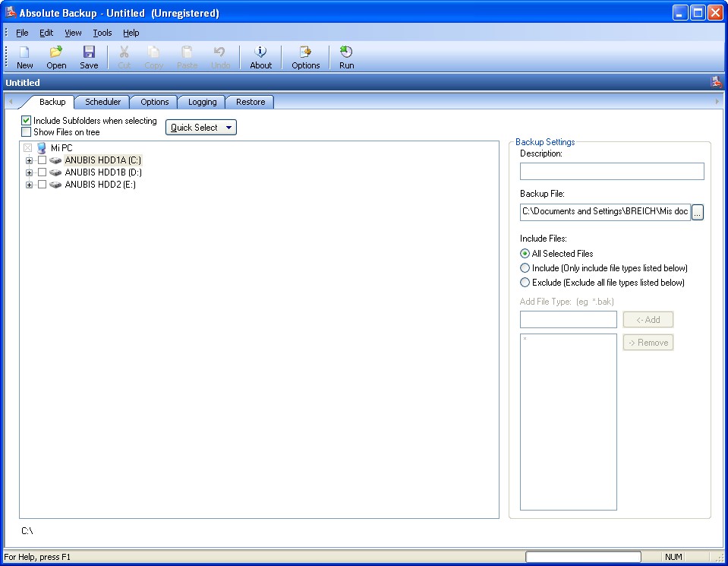Switch to the Options tab
Screen dimensions: 728x566
[155, 102]
